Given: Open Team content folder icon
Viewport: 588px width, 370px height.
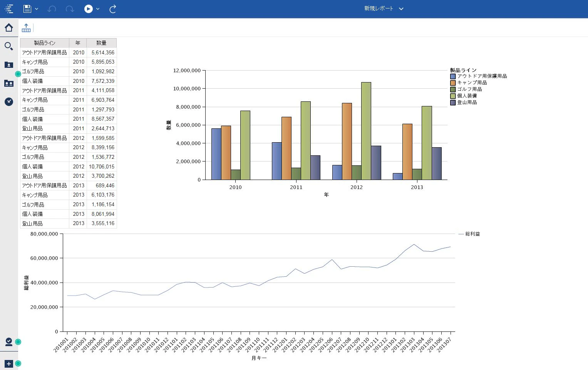Looking at the screenshot, I should point(9,83).
